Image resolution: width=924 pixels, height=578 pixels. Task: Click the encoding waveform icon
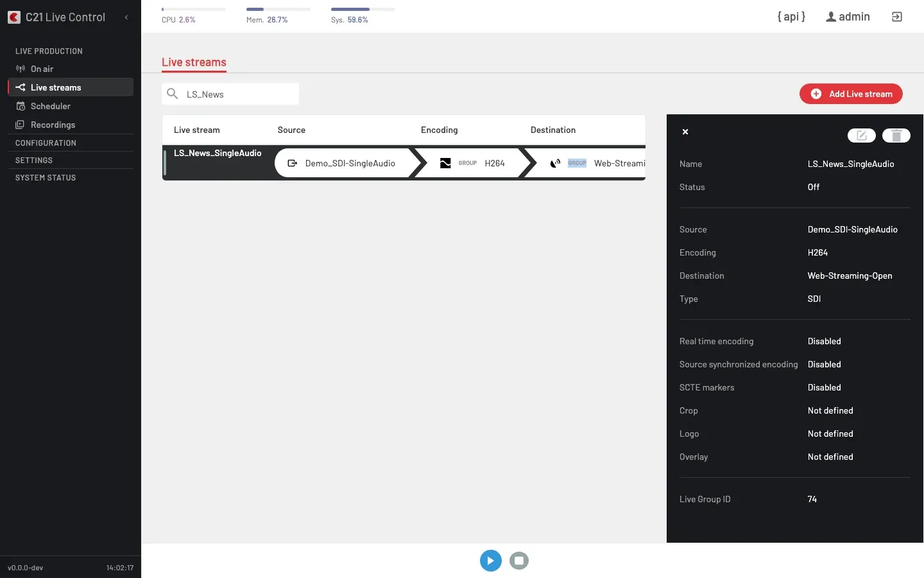tap(445, 163)
